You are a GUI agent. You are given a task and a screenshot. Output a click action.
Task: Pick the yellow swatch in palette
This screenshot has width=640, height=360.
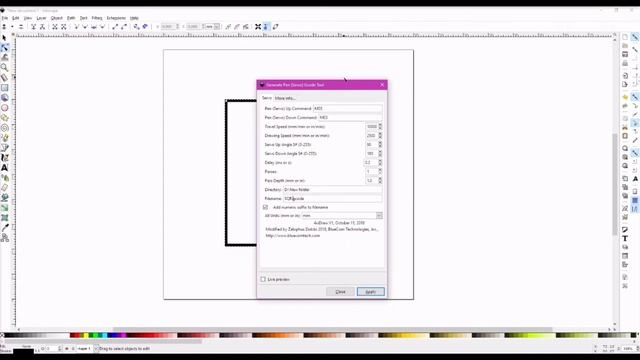[86, 336]
